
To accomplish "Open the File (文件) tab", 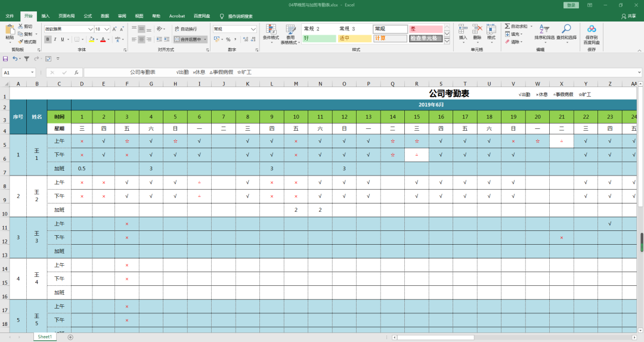I will (10, 16).
